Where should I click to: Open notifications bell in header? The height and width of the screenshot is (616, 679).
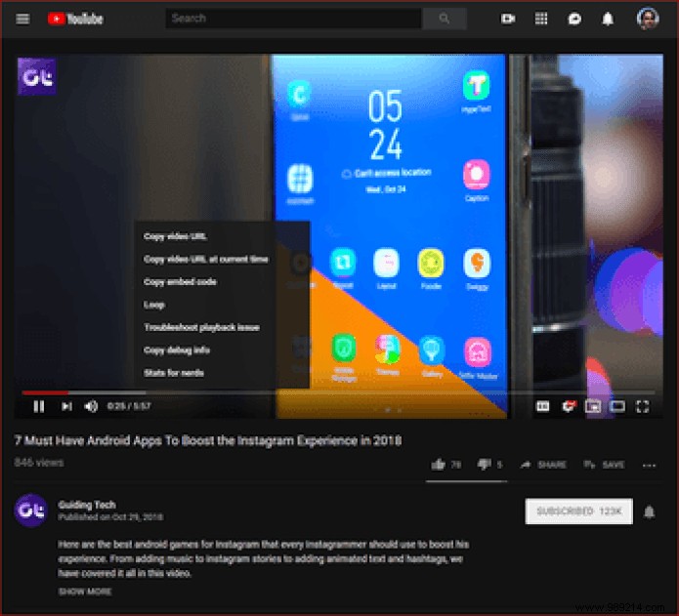pos(608,19)
